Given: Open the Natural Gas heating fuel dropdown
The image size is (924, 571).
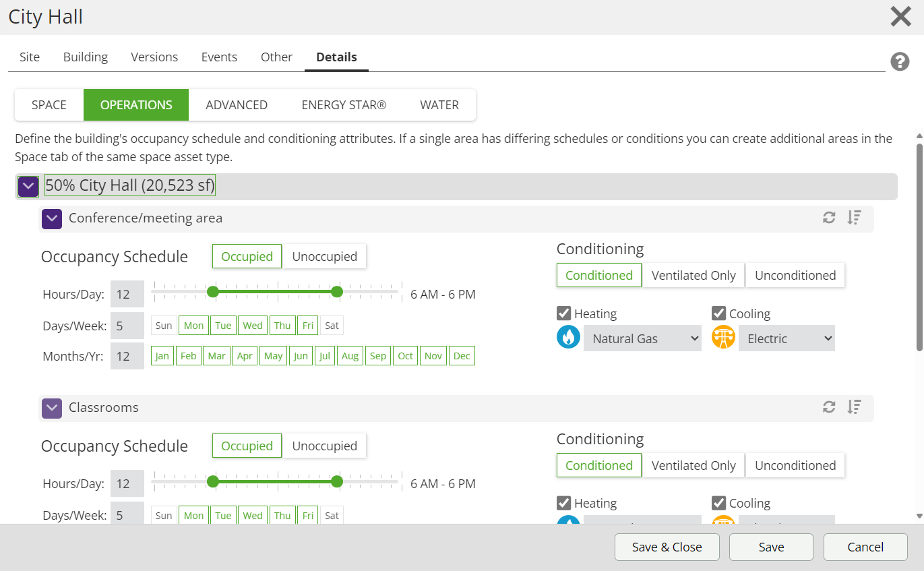Looking at the screenshot, I should [x=642, y=338].
